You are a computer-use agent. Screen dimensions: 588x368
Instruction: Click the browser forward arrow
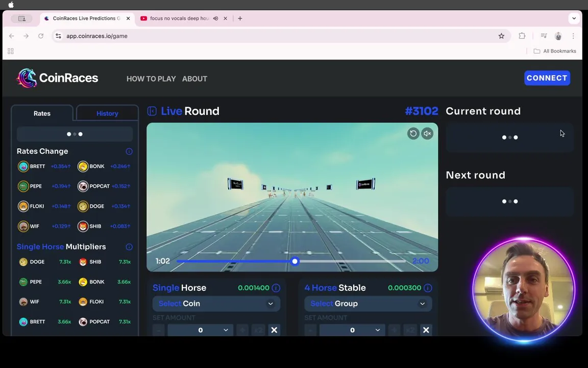click(26, 36)
